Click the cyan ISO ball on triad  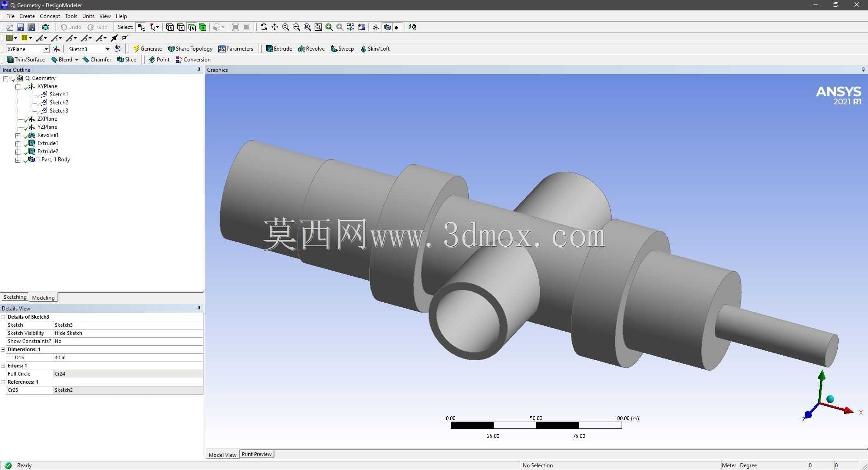[x=830, y=399]
